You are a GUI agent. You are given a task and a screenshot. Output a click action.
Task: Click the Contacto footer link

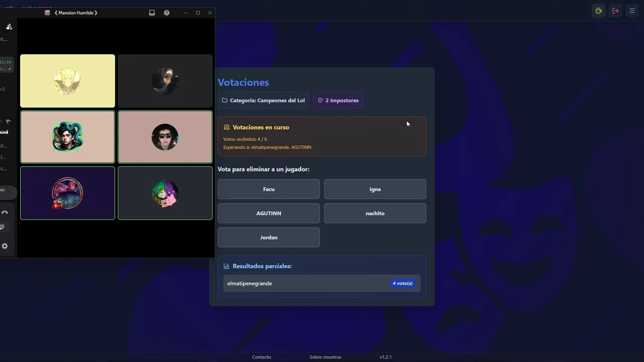262,357
